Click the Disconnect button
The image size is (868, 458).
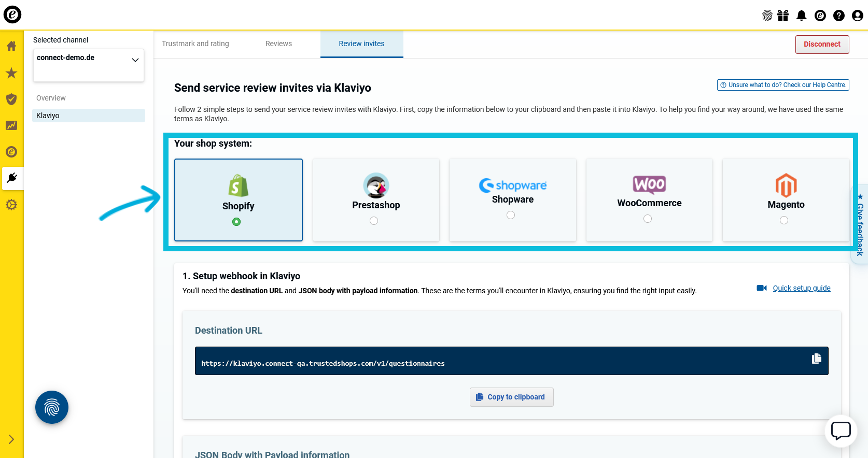point(822,45)
